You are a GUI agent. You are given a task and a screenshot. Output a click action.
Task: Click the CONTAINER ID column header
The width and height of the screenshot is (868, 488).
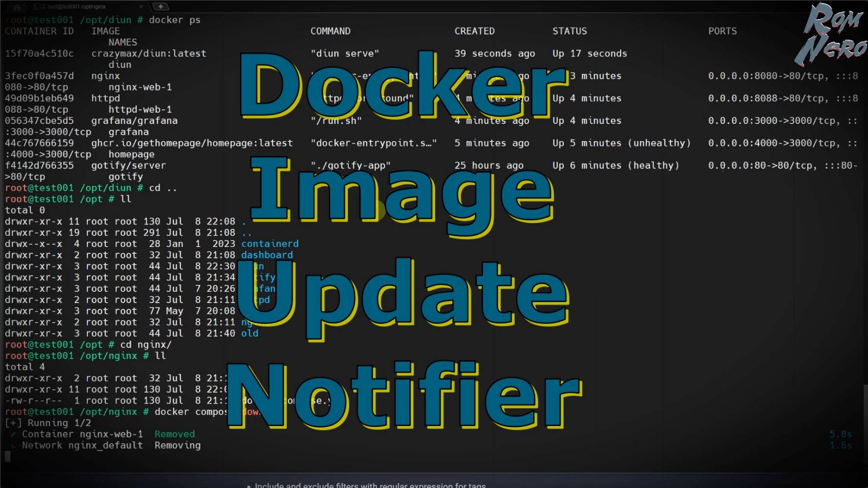pyautogui.click(x=39, y=31)
